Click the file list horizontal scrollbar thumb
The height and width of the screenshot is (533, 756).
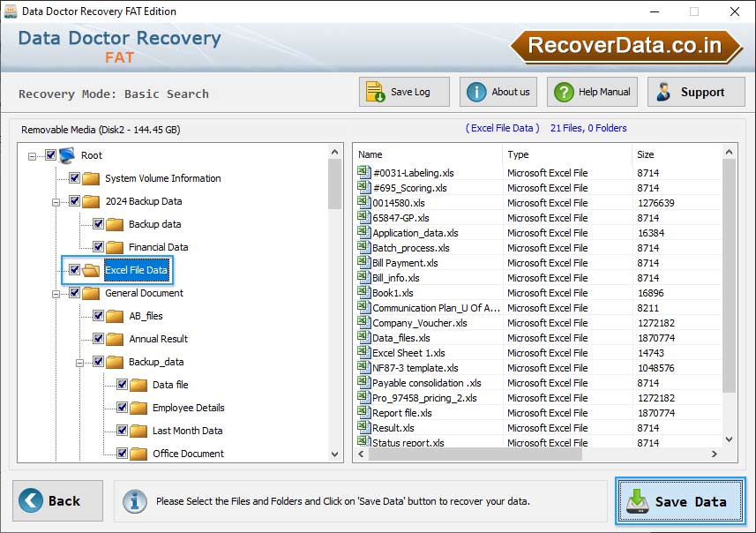click(x=475, y=454)
